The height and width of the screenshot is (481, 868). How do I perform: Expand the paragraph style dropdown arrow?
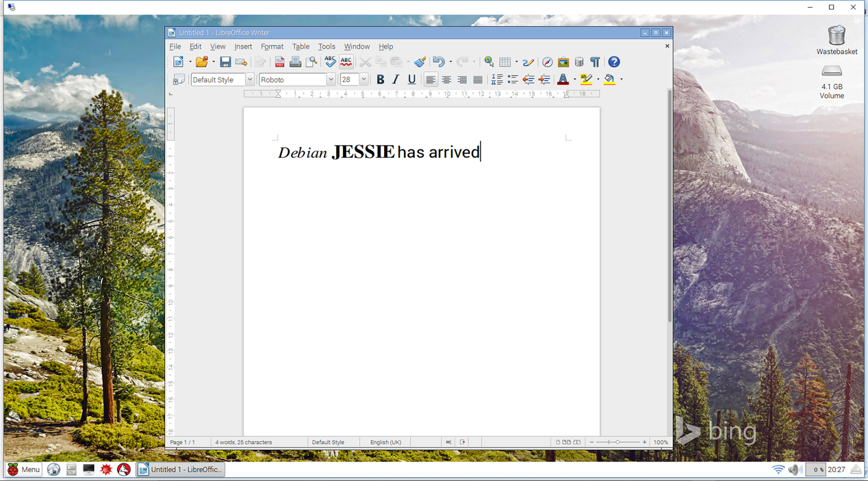[250, 79]
